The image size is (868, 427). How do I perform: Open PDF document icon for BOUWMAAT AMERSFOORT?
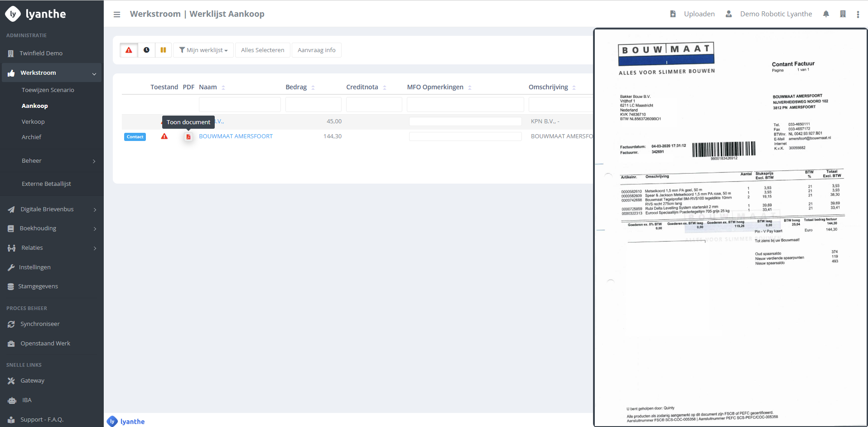188,137
